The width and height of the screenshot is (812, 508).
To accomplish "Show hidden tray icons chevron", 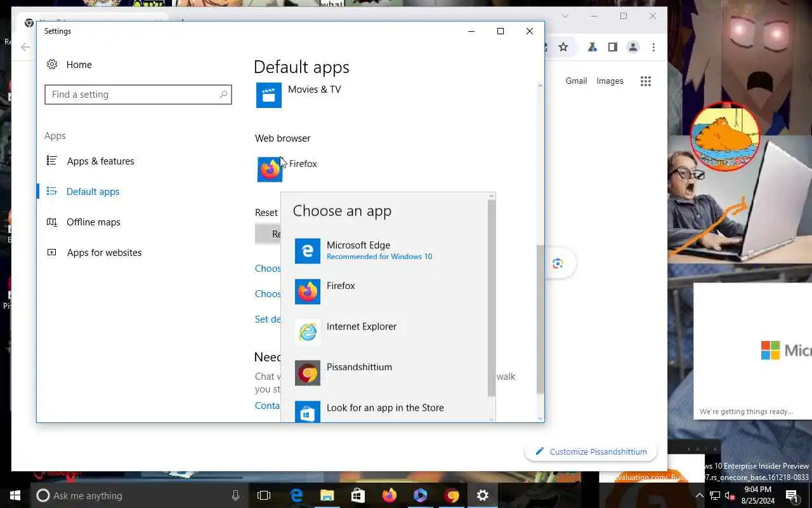I will click(700, 495).
